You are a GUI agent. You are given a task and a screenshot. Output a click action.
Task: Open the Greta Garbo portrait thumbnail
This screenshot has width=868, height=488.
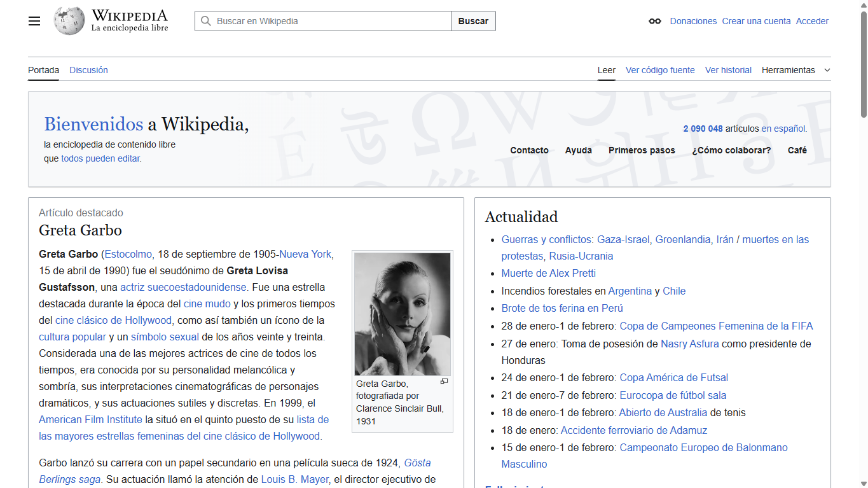click(x=403, y=314)
